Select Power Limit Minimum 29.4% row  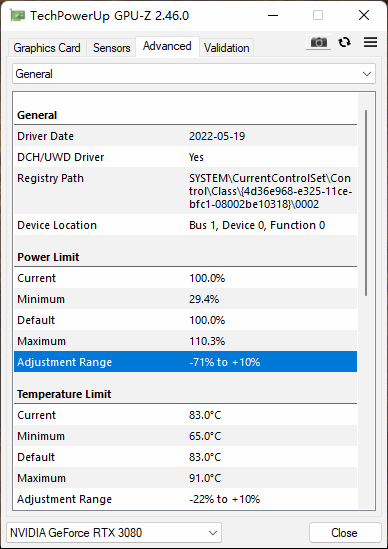pos(186,299)
